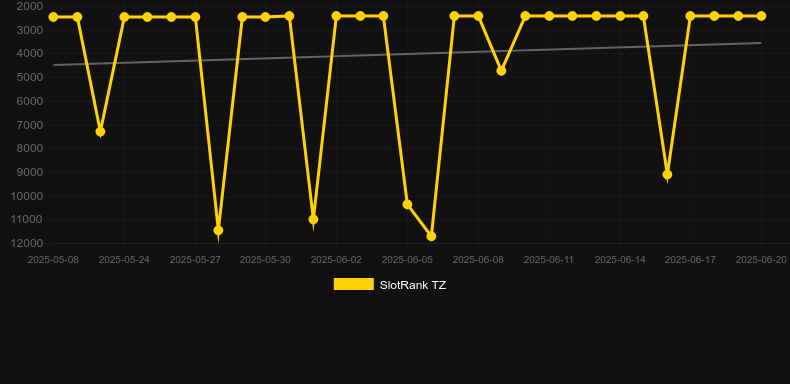Click the 7000 y-axis label

point(30,125)
